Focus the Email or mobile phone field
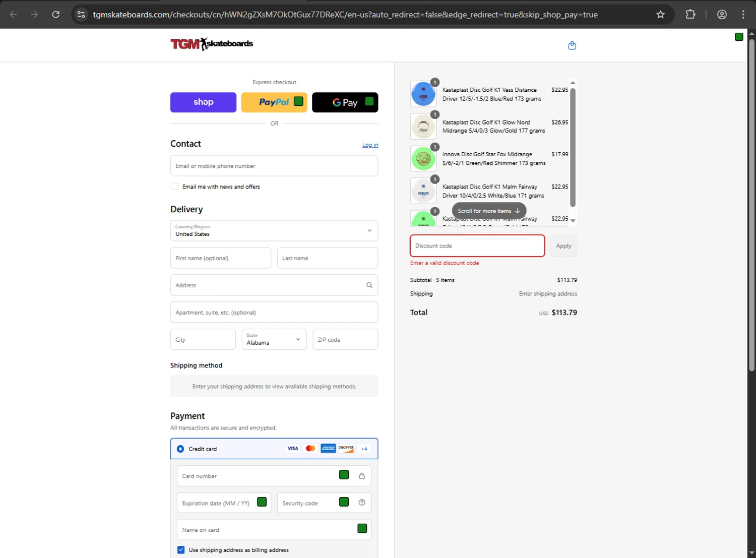The width and height of the screenshot is (756, 558). coord(274,166)
